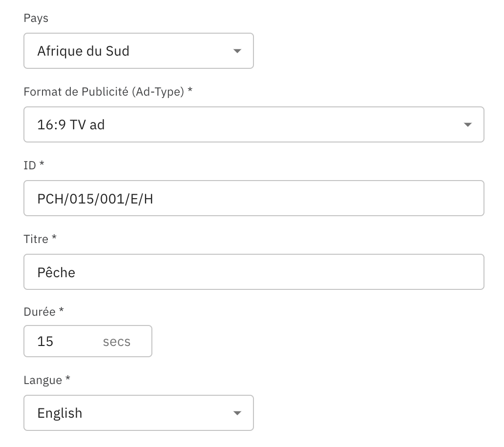Open the Langue language dropdown
504x447 pixels.
click(x=139, y=413)
